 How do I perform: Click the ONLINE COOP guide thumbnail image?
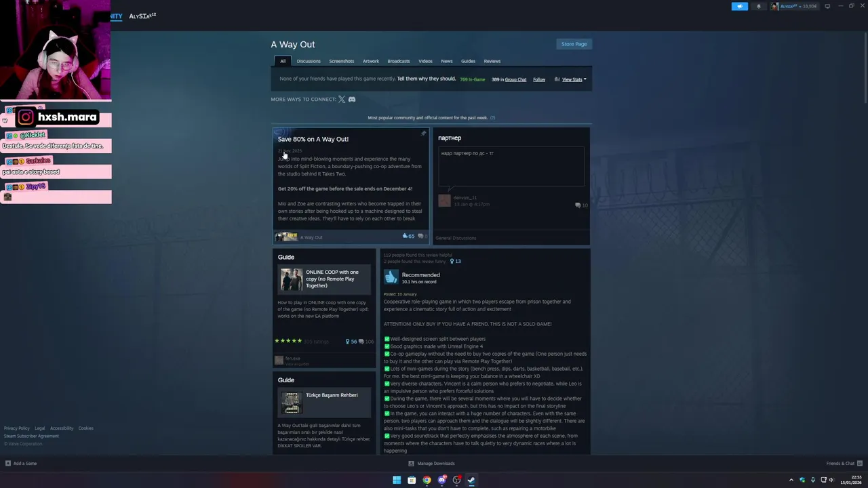pos(292,279)
